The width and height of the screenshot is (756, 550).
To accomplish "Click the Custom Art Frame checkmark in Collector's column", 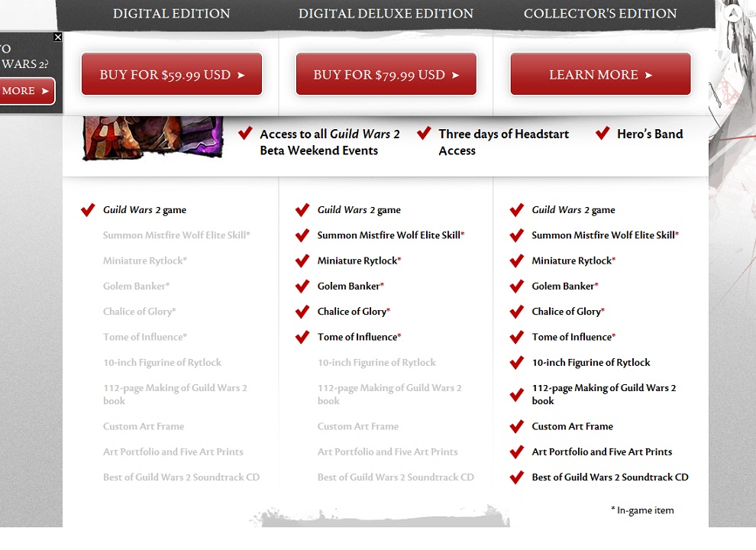I will (517, 426).
